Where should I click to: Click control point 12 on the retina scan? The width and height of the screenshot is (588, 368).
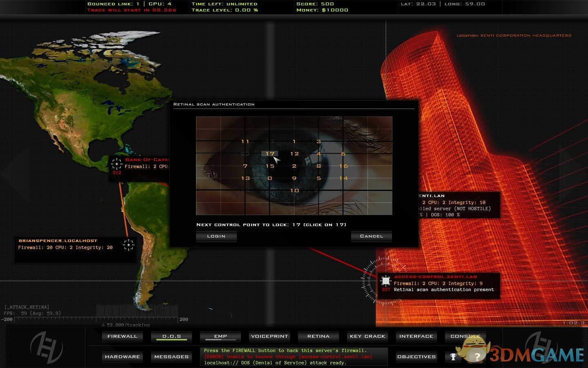tap(294, 154)
